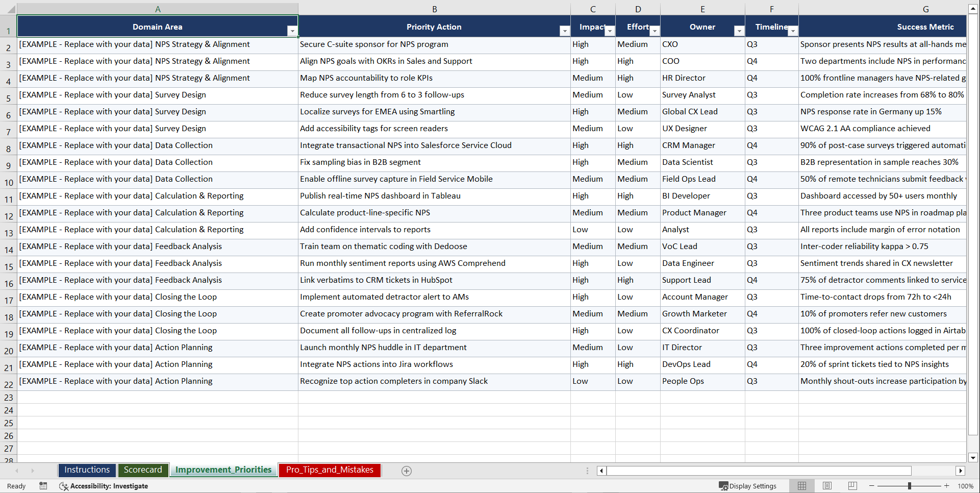
Task: Zoom in using the plus icon
Action: tap(947, 486)
